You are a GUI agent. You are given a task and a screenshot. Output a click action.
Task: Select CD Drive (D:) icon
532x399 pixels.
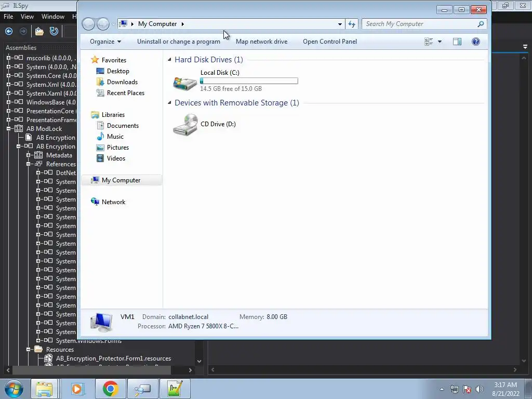pyautogui.click(x=185, y=125)
